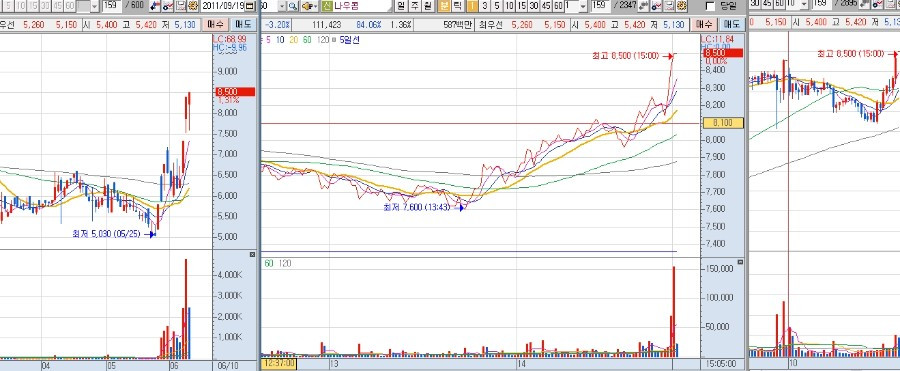Click 매도 sell button in left panel

pos(243,25)
